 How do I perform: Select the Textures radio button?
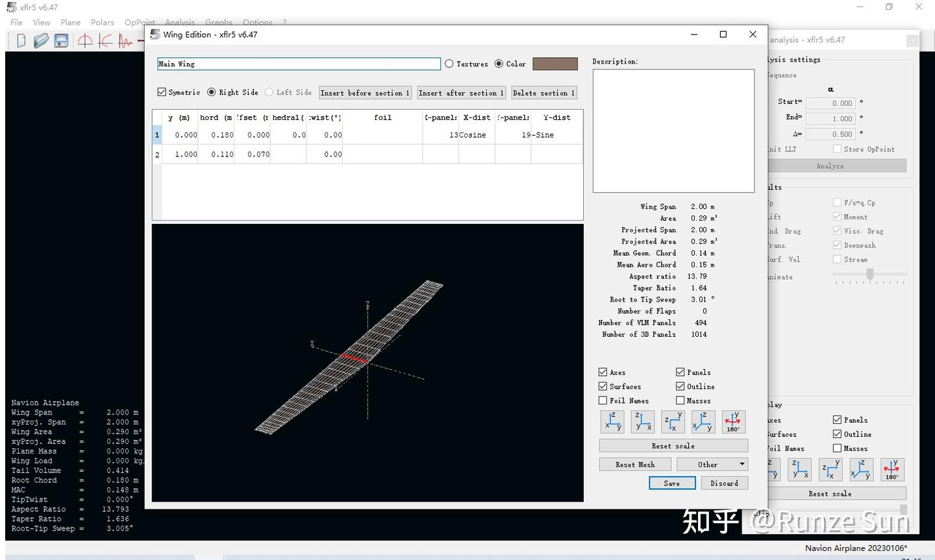click(x=449, y=64)
